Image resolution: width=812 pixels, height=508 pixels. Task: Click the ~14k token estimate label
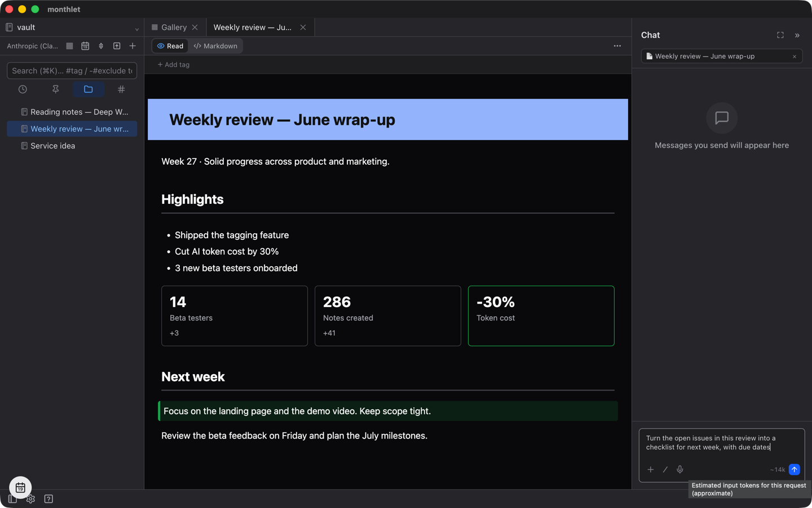(778, 470)
